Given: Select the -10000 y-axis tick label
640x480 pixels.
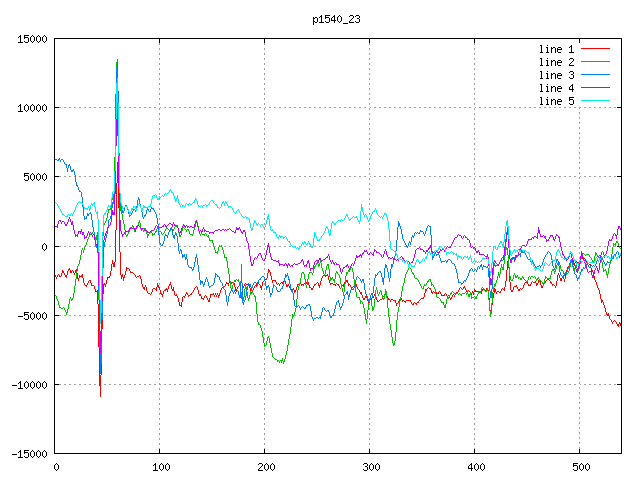Looking at the screenshot, I should [x=29, y=385].
